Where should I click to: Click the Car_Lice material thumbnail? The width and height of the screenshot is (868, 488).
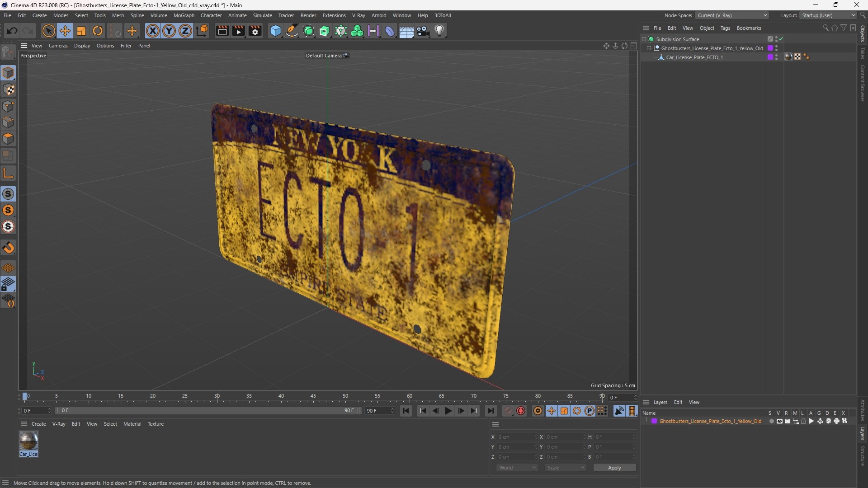click(28, 441)
